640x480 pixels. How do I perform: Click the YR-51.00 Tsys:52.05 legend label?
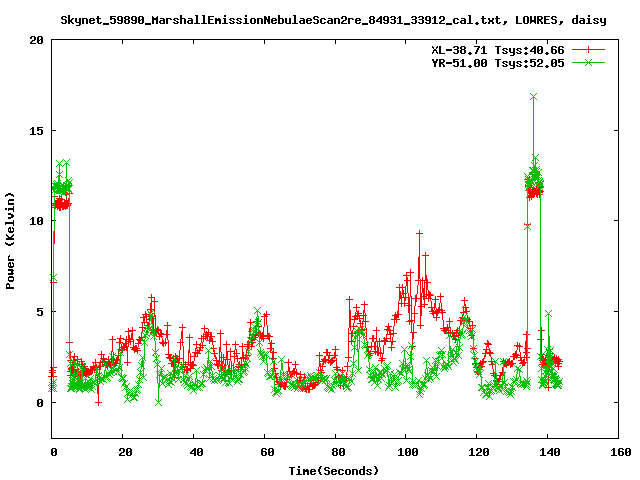pos(498,63)
